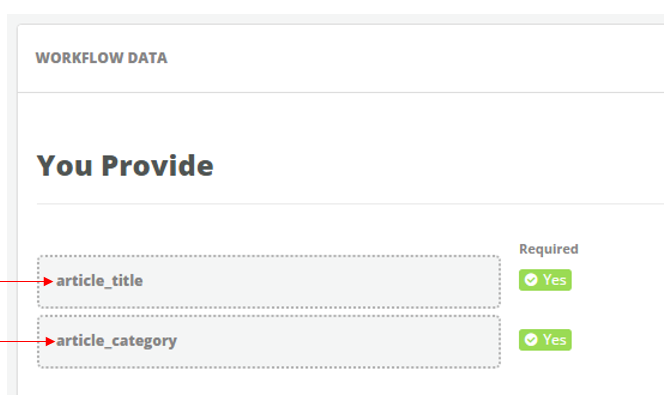Click the red arrowhead pointing at article_category
The width and height of the screenshot is (669, 398).
(x=49, y=341)
